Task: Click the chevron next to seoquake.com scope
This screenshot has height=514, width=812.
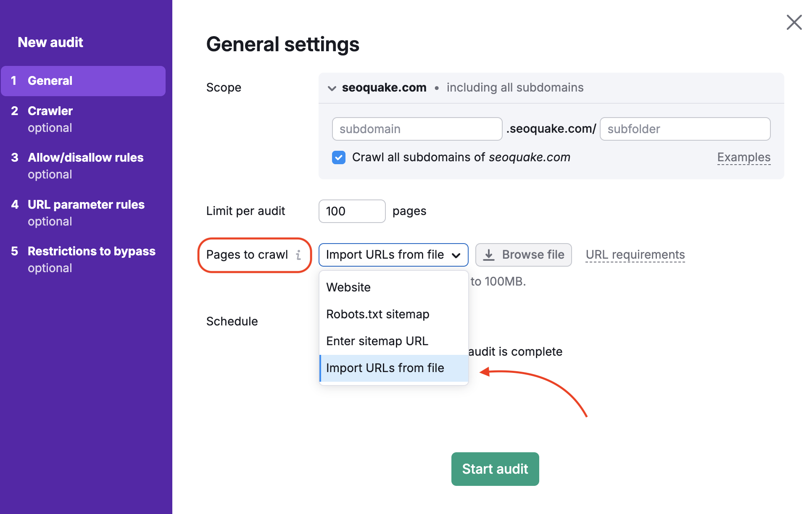Action: click(332, 88)
